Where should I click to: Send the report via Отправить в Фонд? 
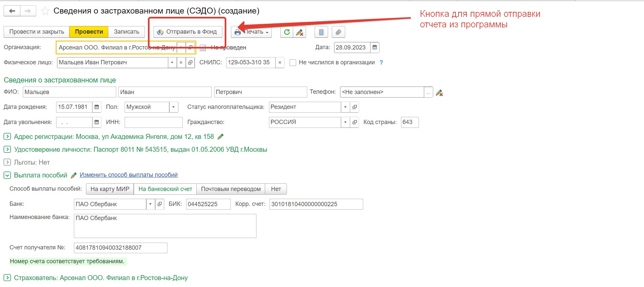188,32
